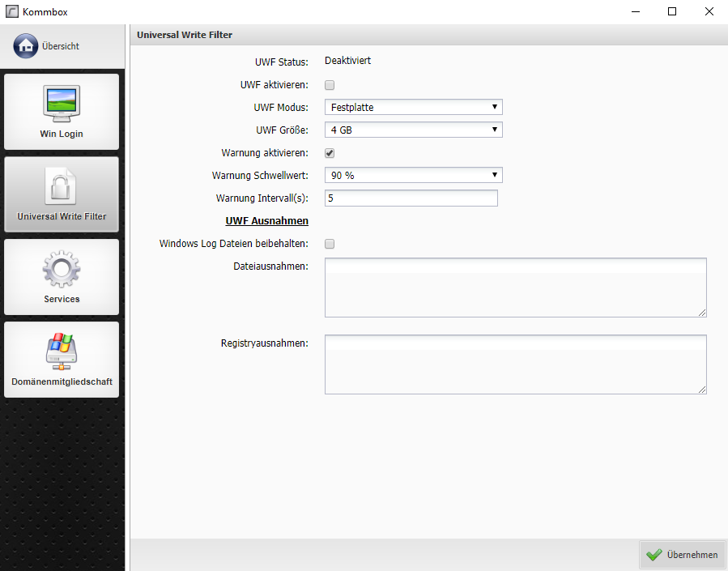
Task: Open the Domänenmitgliedschaft network drive icon
Action: coord(62,351)
